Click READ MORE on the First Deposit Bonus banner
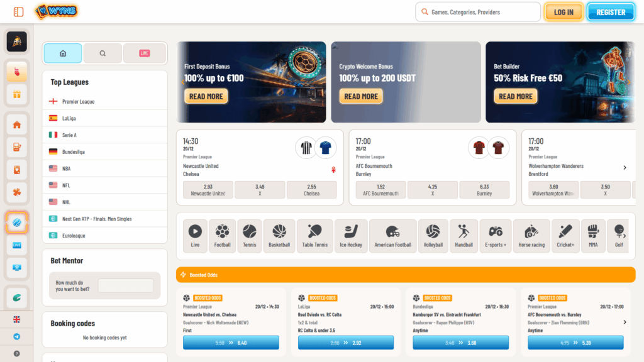644x362 pixels. click(x=206, y=96)
